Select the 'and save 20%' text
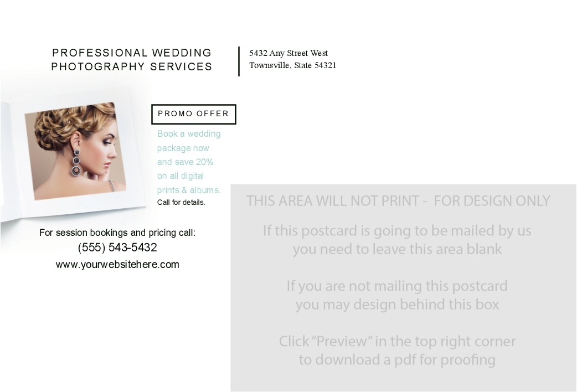This screenshot has width=577, height=392. coord(185,162)
